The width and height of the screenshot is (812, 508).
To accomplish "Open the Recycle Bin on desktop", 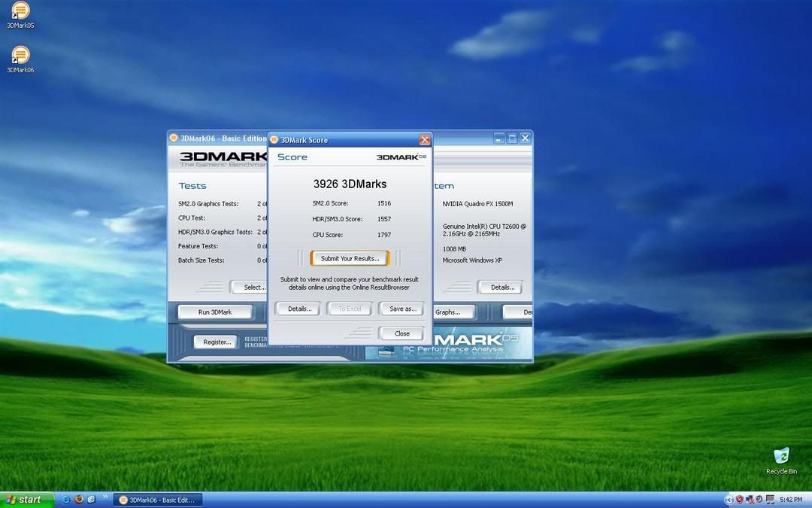I will click(781, 456).
